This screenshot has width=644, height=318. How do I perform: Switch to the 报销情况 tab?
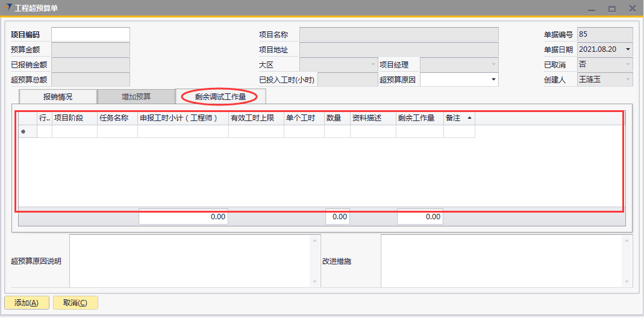pos(58,96)
